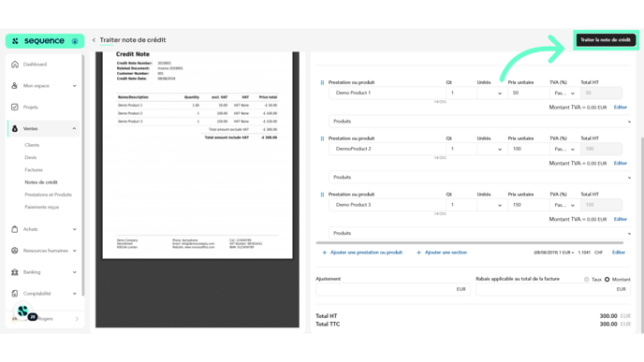Select the Montant radio button
Viewport: 644px width, 362px height.
click(607, 280)
